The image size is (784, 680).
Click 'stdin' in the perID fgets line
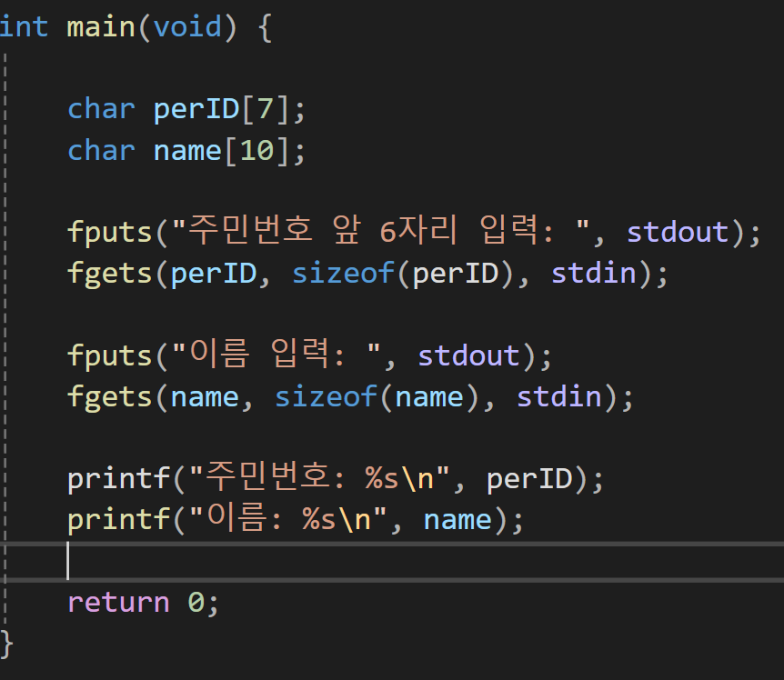point(594,274)
